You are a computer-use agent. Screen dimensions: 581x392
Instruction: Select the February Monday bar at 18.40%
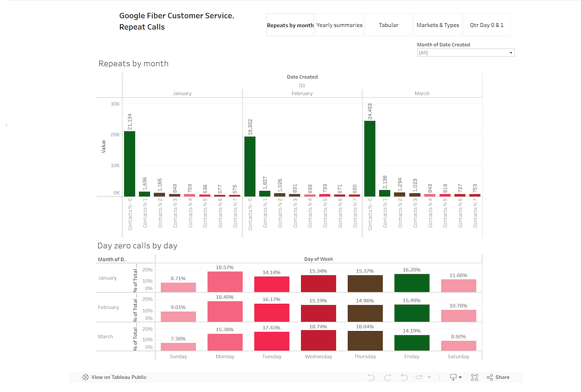[225, 312]
